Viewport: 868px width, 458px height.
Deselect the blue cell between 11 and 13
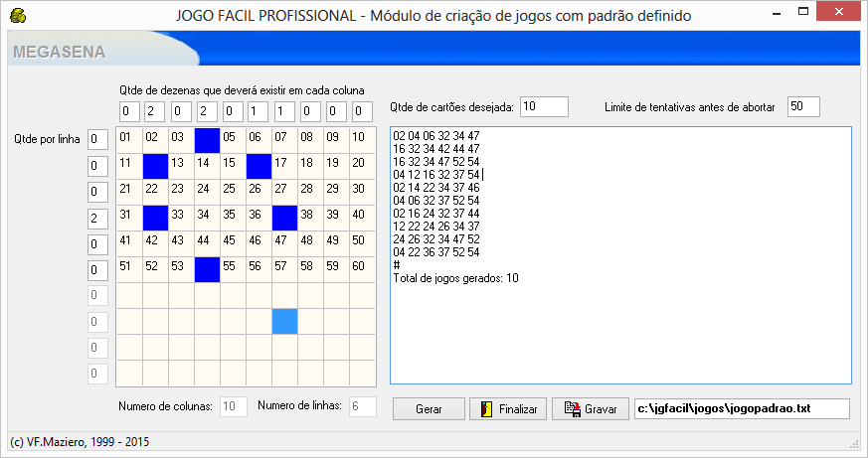click(x=155, y=167)
